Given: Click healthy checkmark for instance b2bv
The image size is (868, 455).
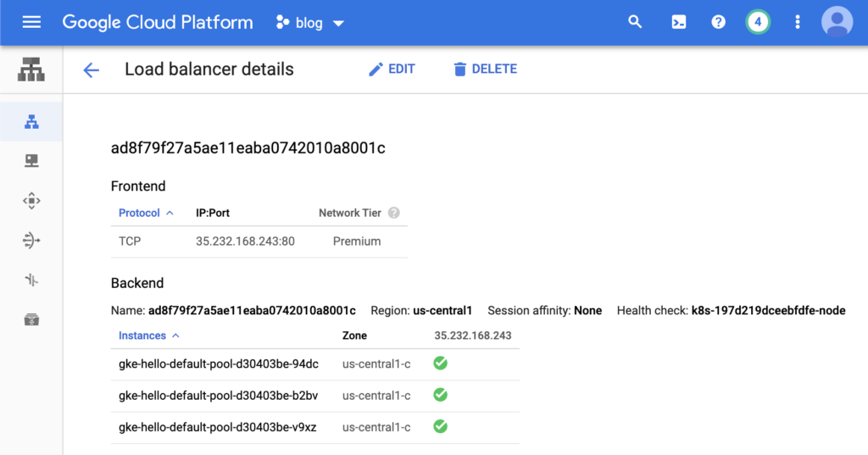Looking at the screenshot, I should pyautogui.click(x=441, y=395).
